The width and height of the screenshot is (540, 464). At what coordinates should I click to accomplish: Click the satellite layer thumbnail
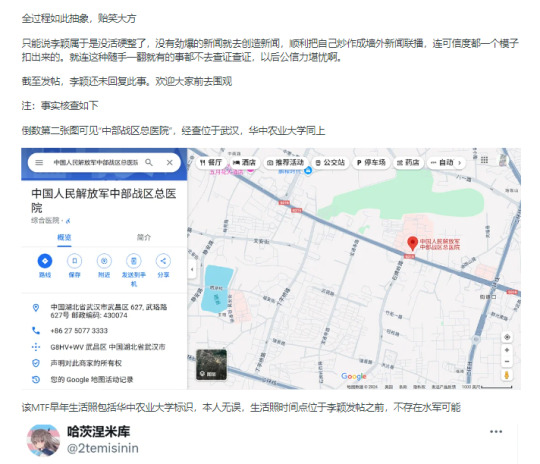pyautogui.click(x=211, y=365)
